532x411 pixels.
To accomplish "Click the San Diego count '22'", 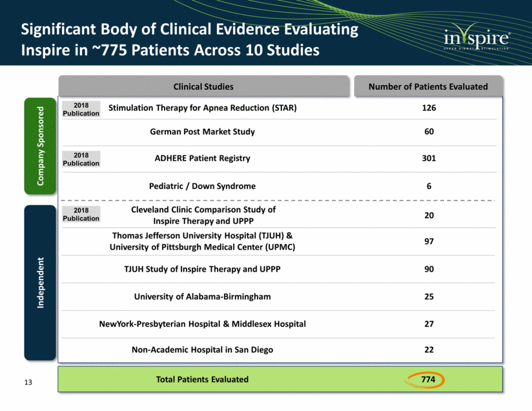I will [x=429, y=350].
